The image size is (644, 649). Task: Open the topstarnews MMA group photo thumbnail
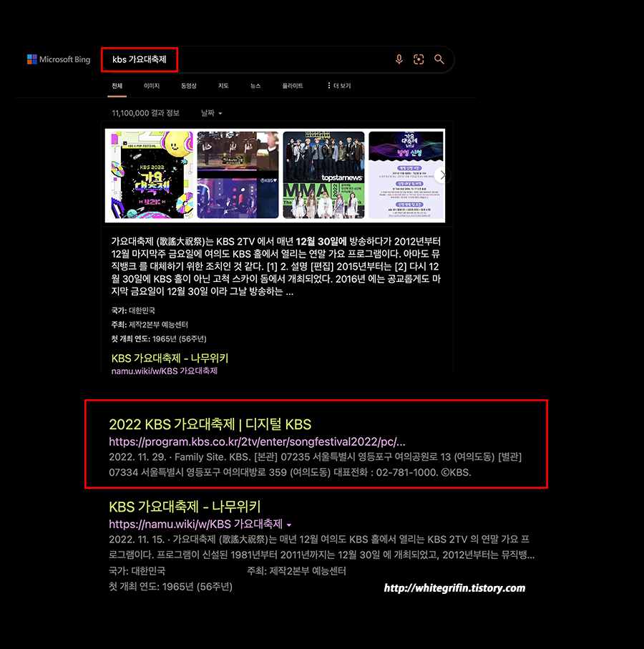323,175
